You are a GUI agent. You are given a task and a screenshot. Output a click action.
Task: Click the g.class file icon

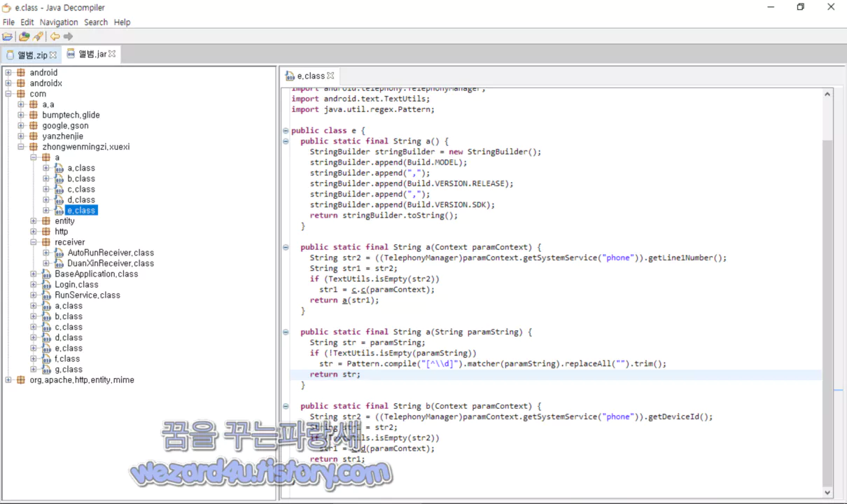pyautogui.click(x=46, y=370)
